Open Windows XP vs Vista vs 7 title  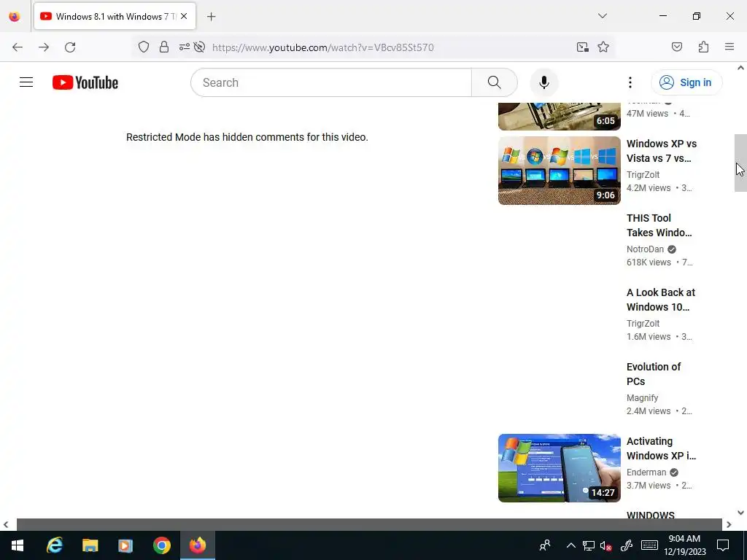coord(661,151)
